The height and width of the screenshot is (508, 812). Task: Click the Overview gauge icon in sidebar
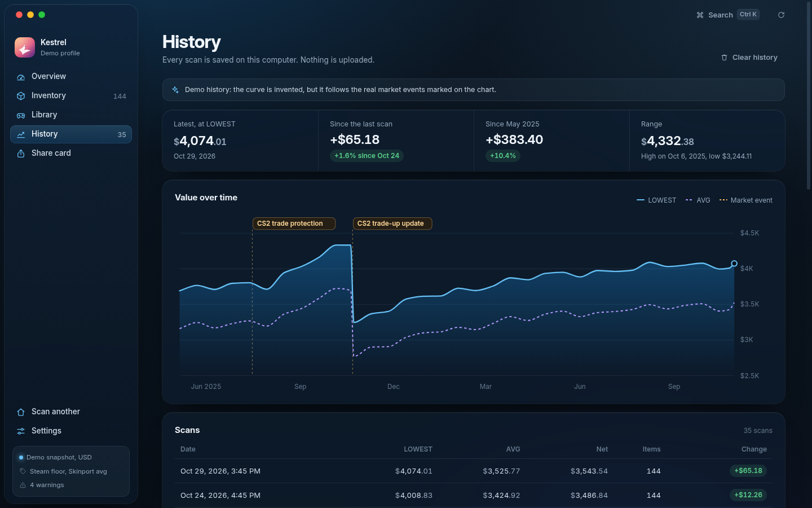pyautogui.click(x=21, y=77)
